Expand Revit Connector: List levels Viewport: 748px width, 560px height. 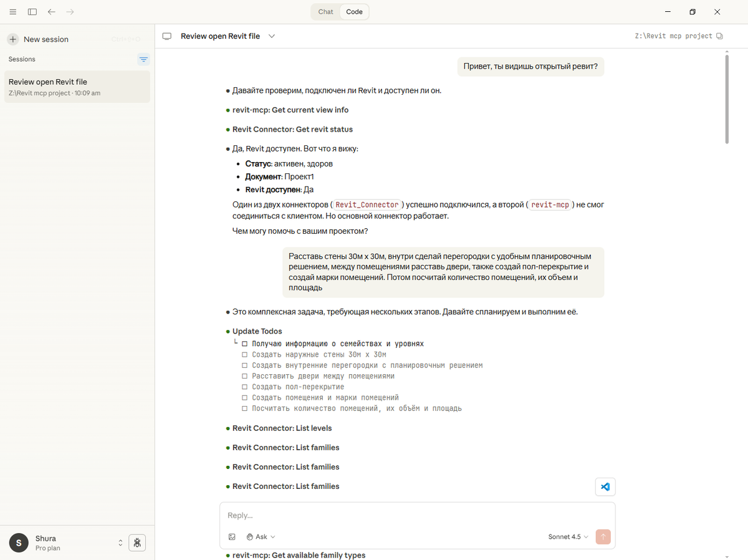pyautogui.click(x=282, y=428)
